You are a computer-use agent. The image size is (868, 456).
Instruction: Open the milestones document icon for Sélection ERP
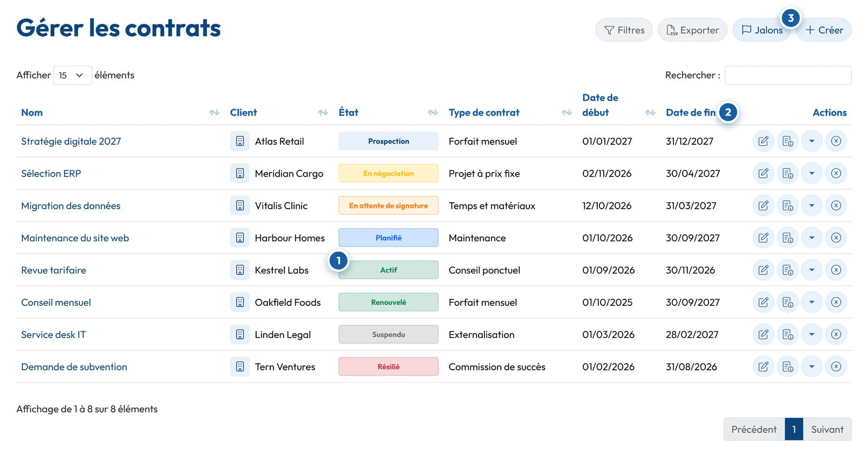(x=788, y=174)
